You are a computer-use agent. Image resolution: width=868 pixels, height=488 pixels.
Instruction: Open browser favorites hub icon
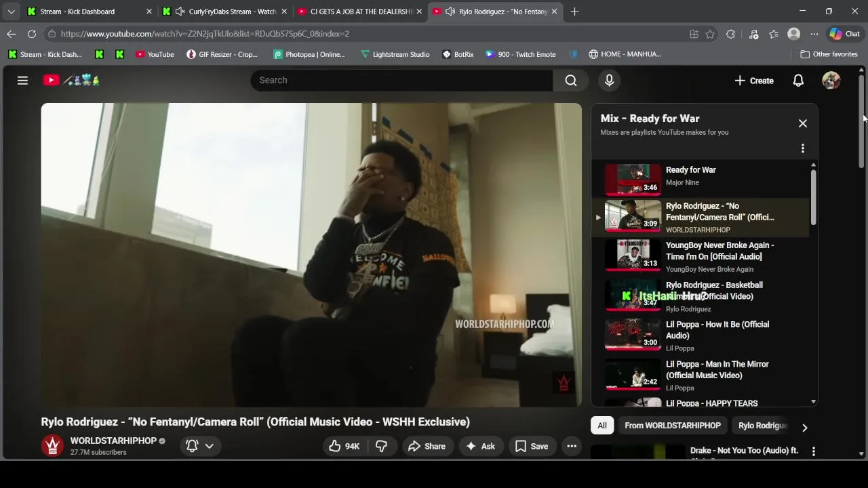point(774,34)
